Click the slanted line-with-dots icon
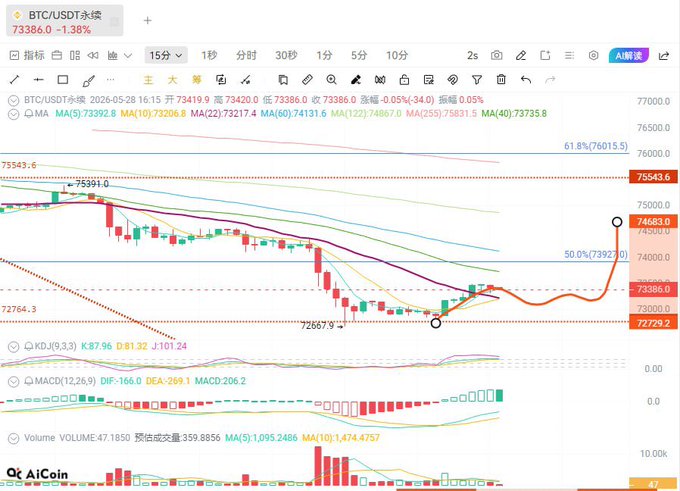Viewport: 680px width, 491px height. click(245, 80)
